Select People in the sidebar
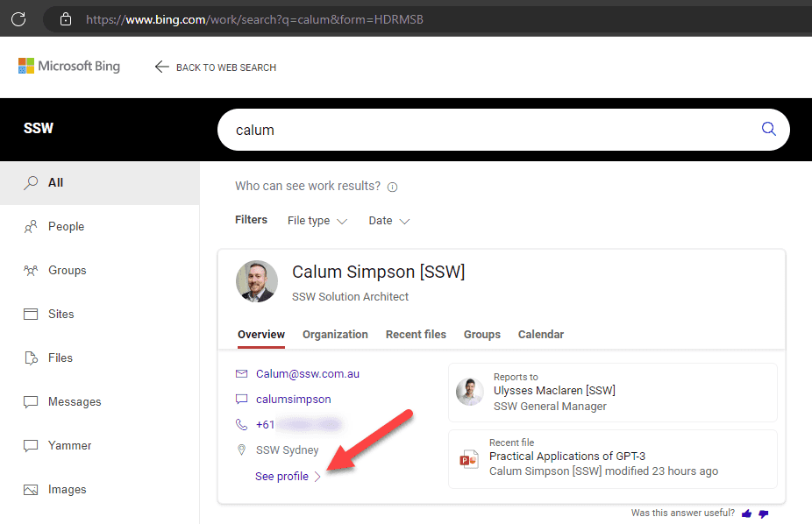The width and height of the screenshot is (812, 524). click(66, 226)
